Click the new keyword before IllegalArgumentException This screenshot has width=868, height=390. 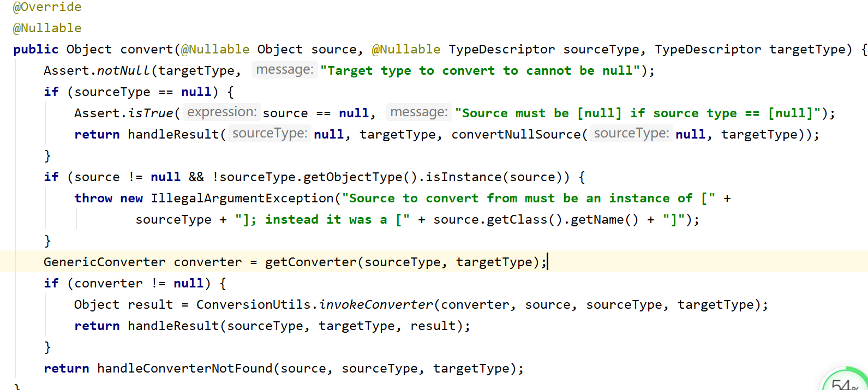pyautogui.click(x=131, y=198)
